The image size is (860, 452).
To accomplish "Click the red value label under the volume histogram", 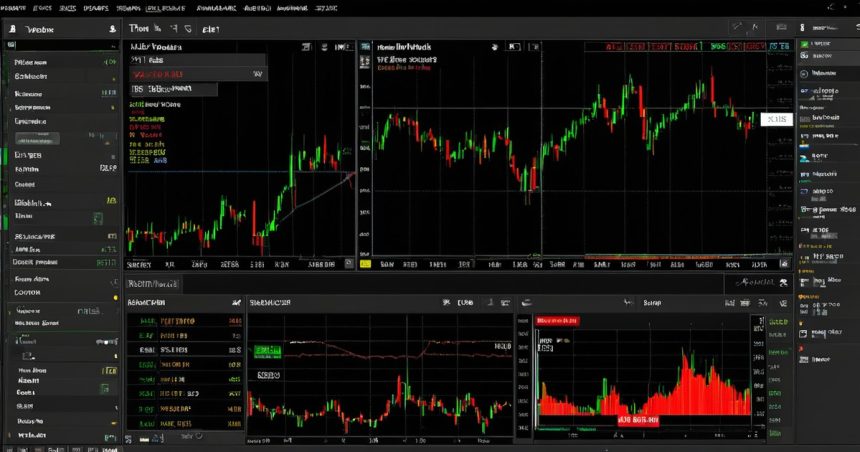I will click(x=638, y=420).
